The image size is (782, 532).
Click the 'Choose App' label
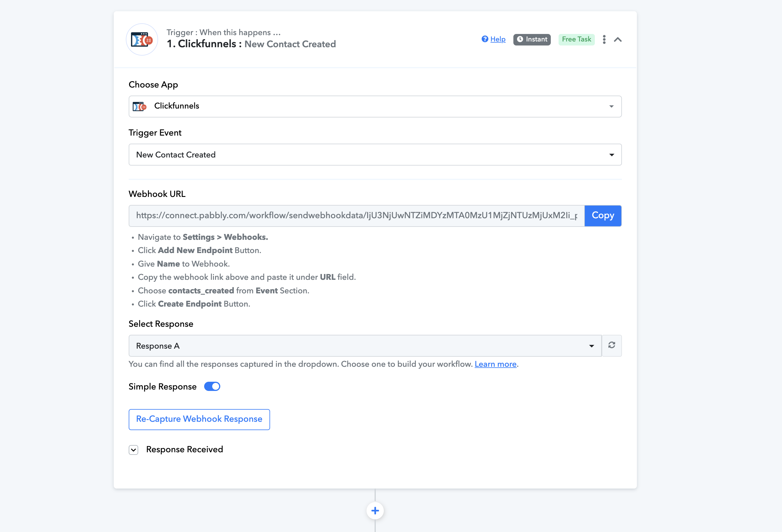click(153, 85)
